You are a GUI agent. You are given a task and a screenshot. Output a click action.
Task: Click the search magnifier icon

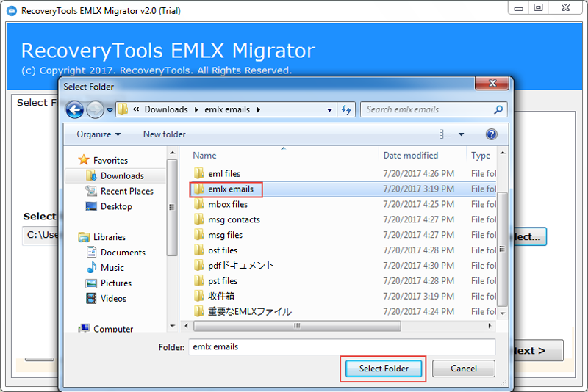pyautogui.click(x=498, y=109)
